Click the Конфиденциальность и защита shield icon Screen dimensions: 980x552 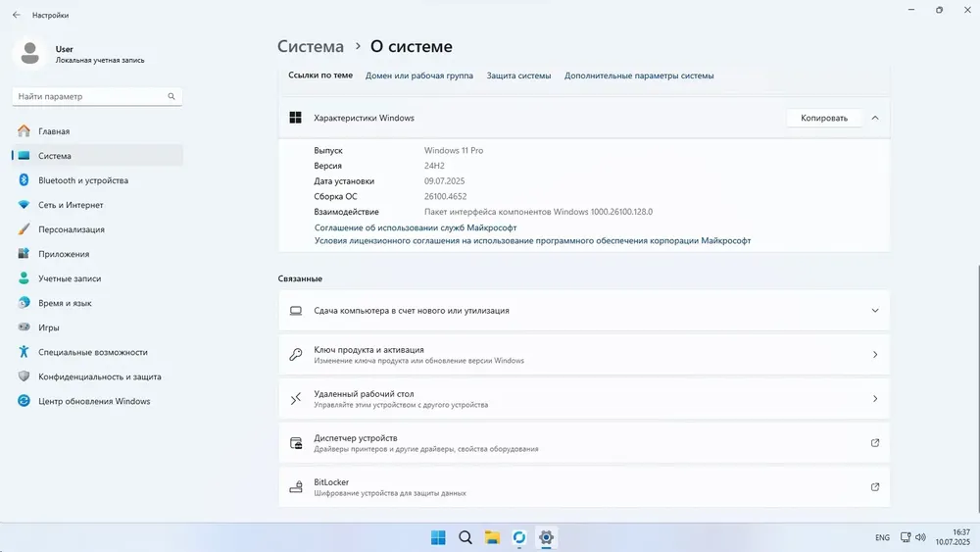click(24, 376)
